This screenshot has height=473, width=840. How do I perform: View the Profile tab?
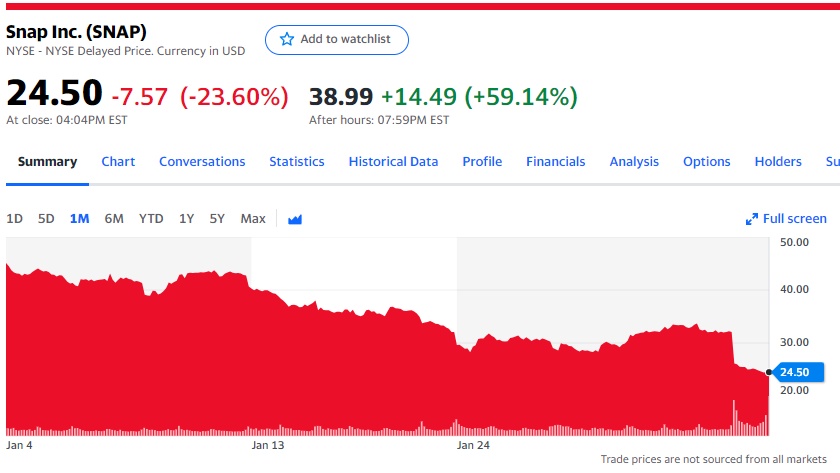(482, 161)
